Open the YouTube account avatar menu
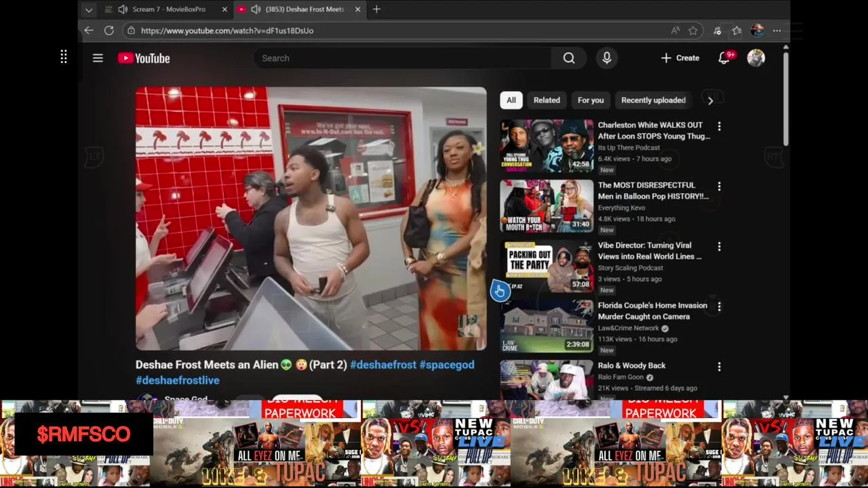The height and width of the screenshot is (488, 868). [756, 58]
